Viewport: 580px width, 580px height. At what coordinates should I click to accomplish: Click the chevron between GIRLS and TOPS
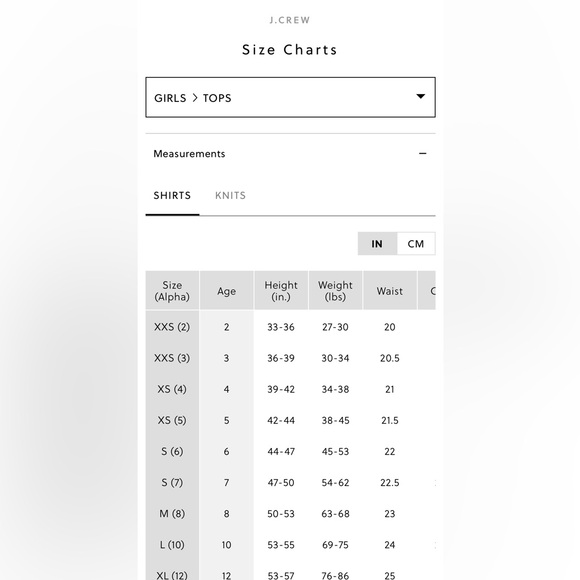195,98
